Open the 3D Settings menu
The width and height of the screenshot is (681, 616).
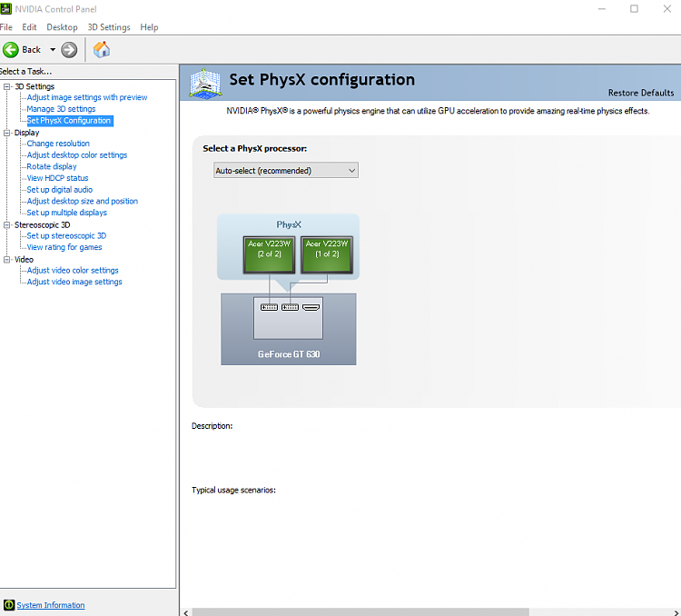click(x=109, y=27)
